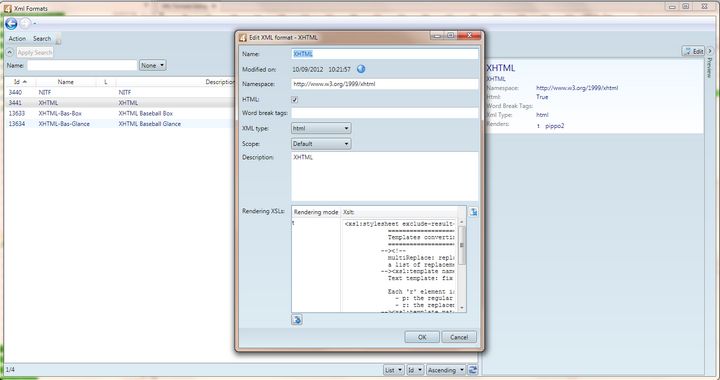This screenshot has width=720, height=380.
Task: Click the add rendering XSL icon
Action: (x=473, y=212)
